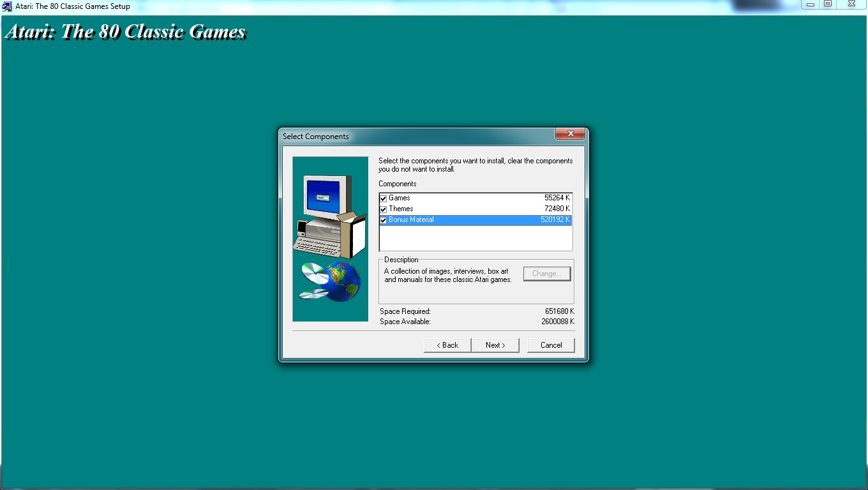Click the 55264 K size value
The height and width of the screenshot is (490, 868).
point(557,198)
